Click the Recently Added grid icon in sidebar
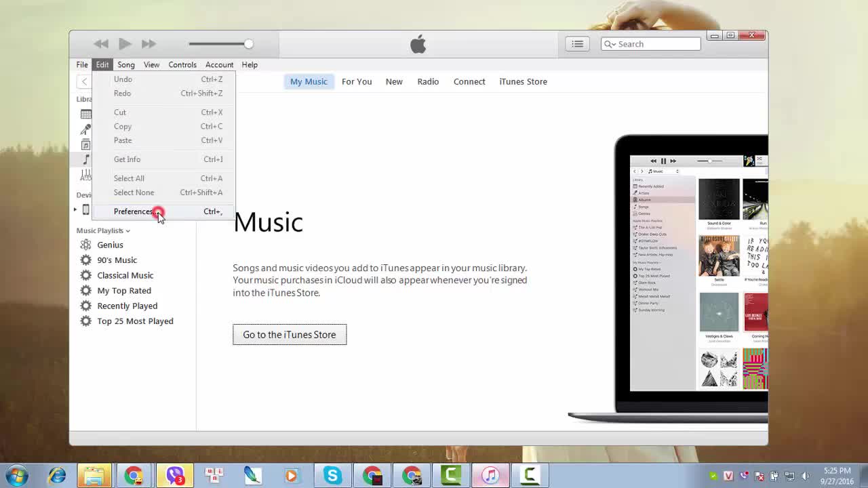 click(86, 114)
